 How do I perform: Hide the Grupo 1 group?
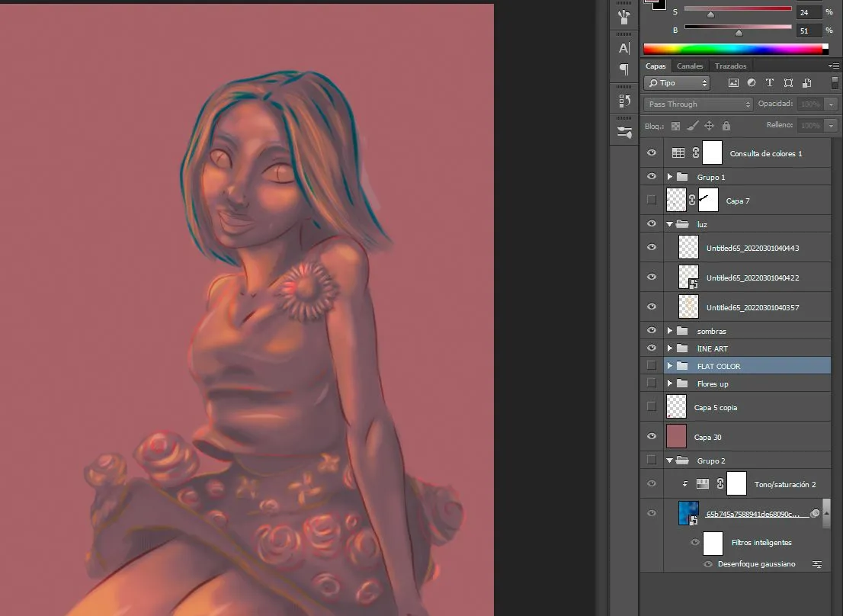click(652, 176)
